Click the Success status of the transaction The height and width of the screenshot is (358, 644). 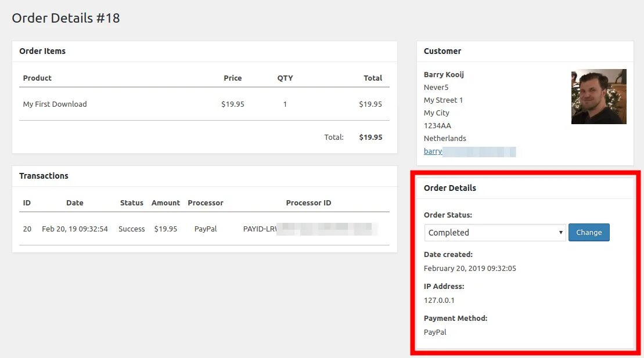(x=131, y=229)
